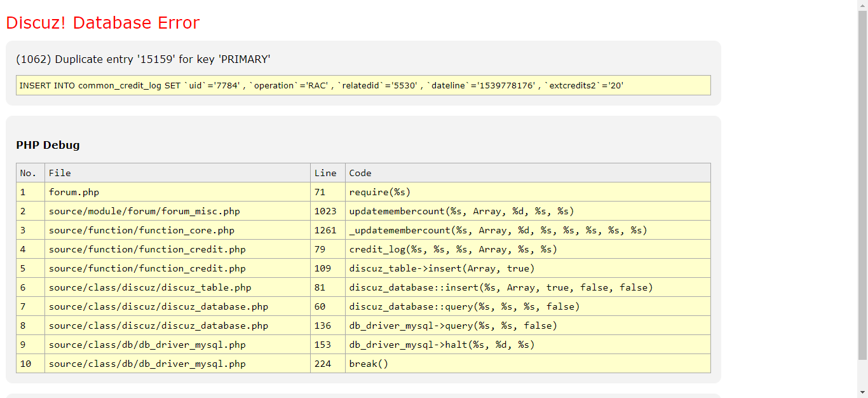The width and height of the screenshot is (868, 398).
Task: Click row number 10 in No. column
Action: (25, 364)
